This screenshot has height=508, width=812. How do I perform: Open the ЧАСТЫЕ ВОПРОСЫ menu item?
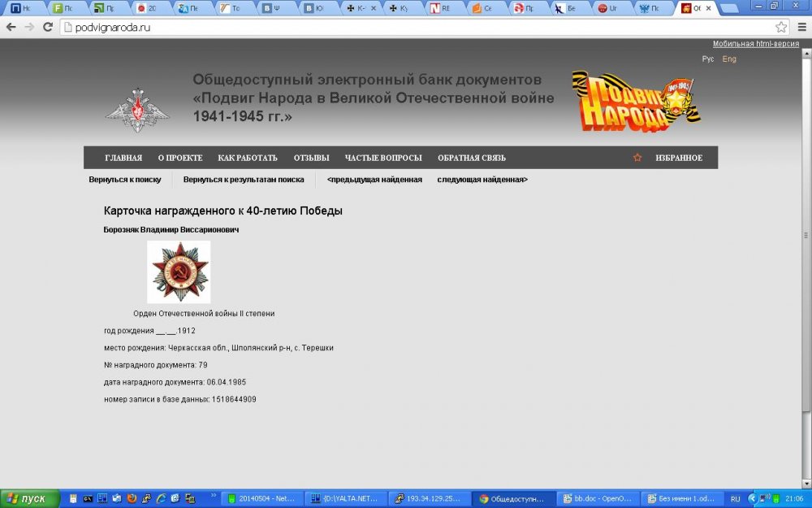[x=383, y=158]
